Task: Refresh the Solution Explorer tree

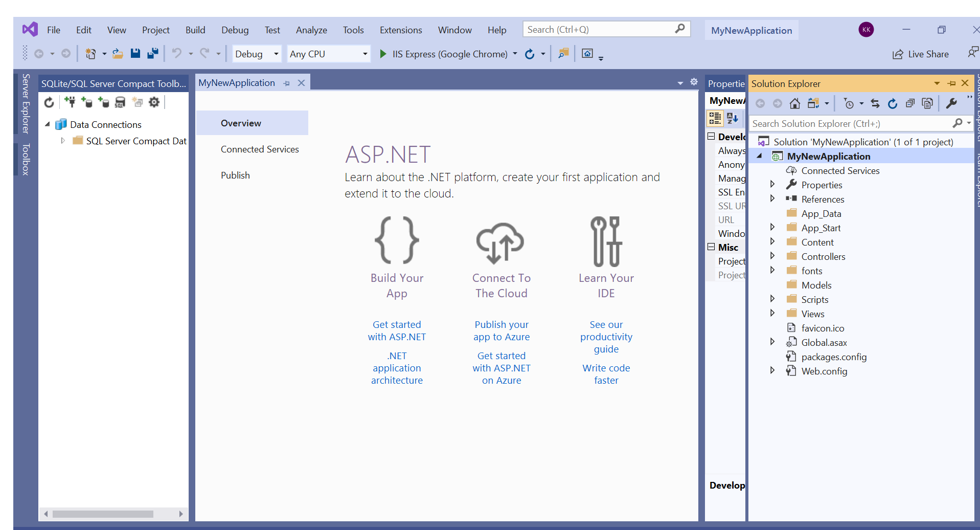Action: click(x=893, y=103)
